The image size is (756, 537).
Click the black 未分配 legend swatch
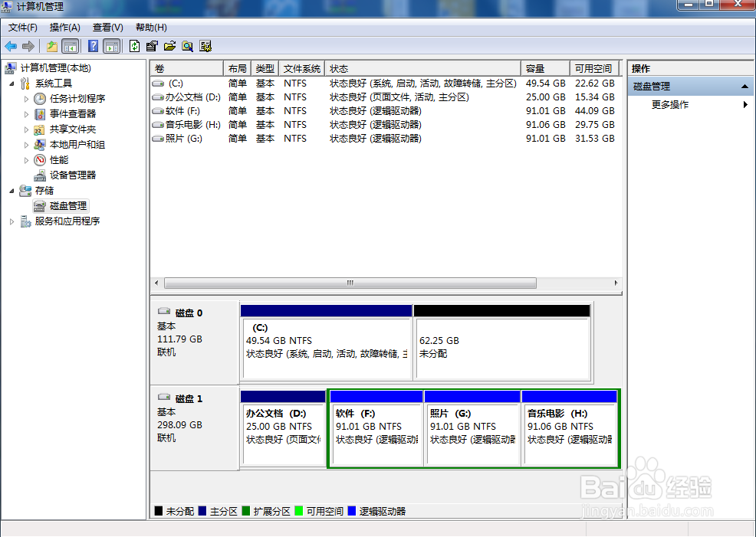158,511
